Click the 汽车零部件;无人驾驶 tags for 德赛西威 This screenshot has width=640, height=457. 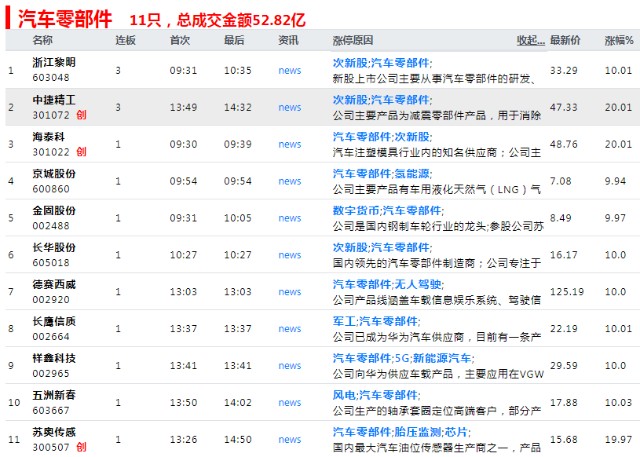pos(388,284)
